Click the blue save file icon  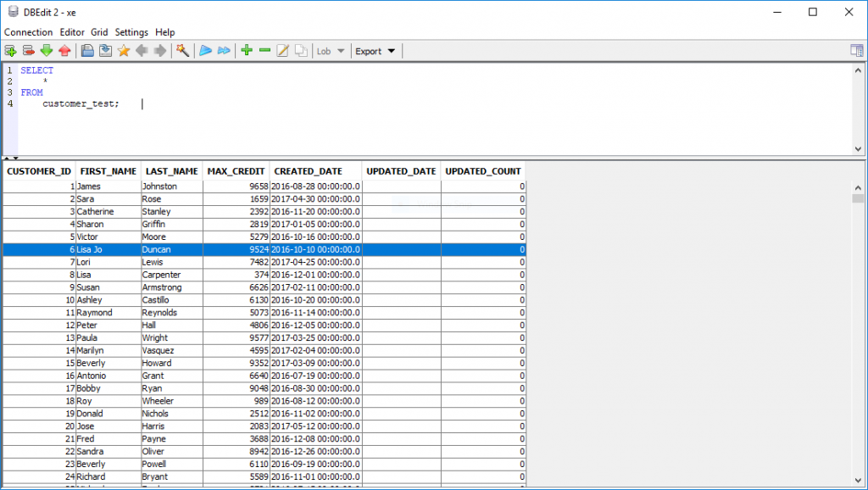[x=87, y=51]
